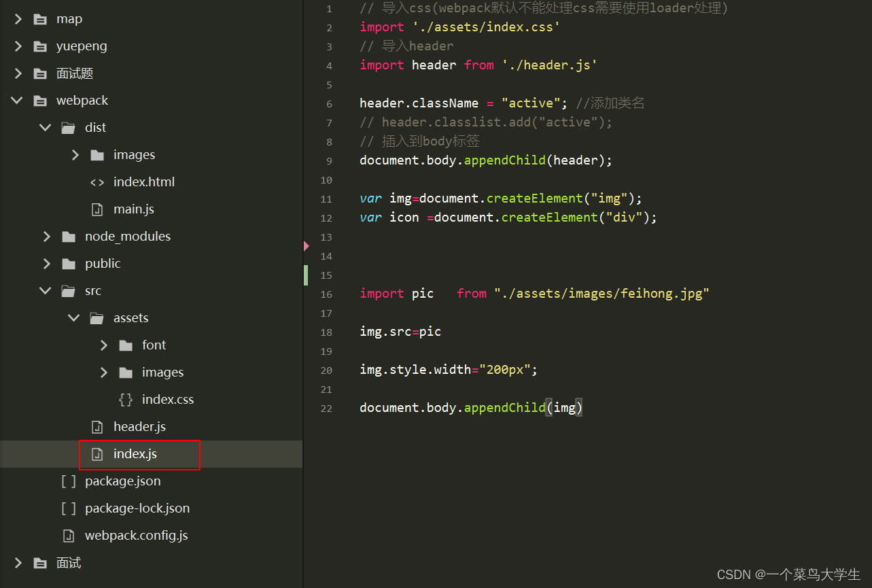Click img.src=pic on line 18

400,332
